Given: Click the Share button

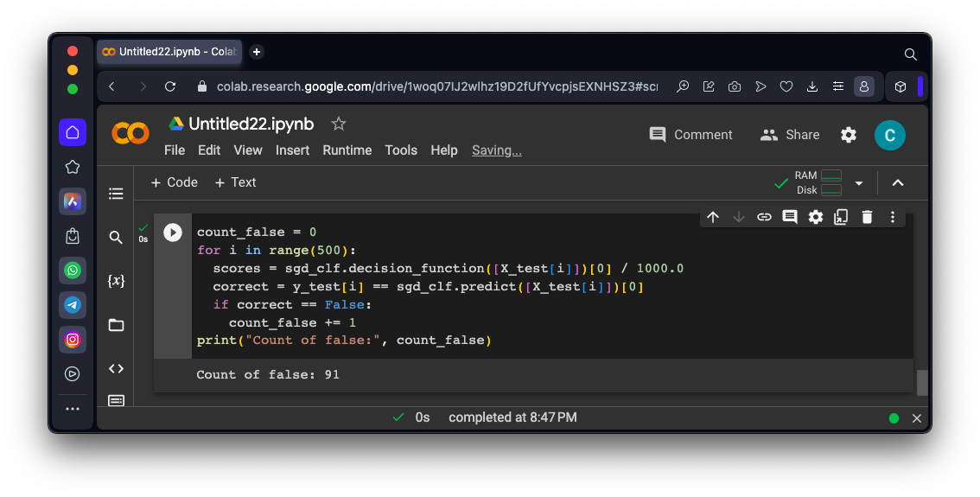Looking at the screenshot, I should click(x=790, y=135).
